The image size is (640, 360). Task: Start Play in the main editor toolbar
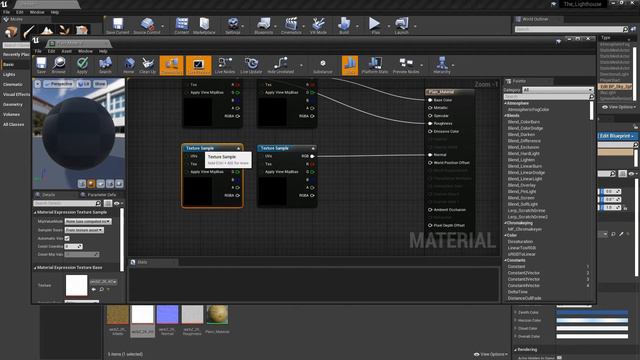[x=374, y=24]
